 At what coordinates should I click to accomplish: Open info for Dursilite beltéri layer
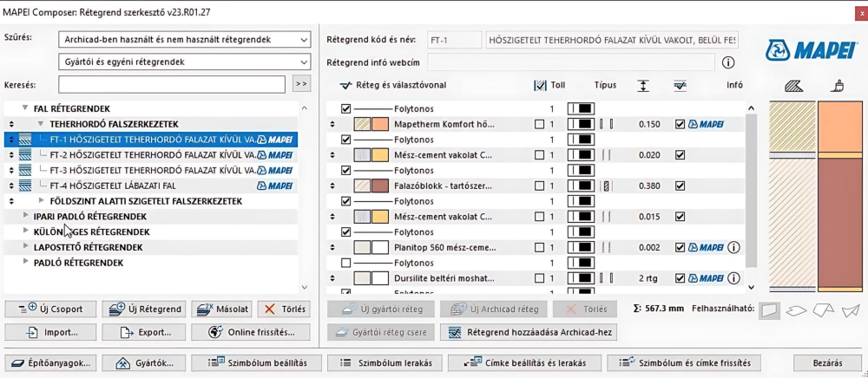[733, 278]
